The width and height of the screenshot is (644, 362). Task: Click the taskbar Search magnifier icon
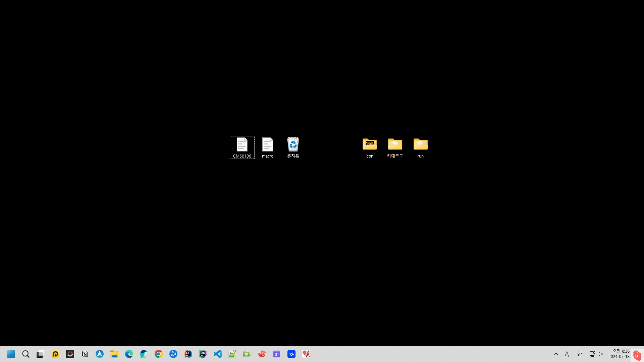(26, 354)
